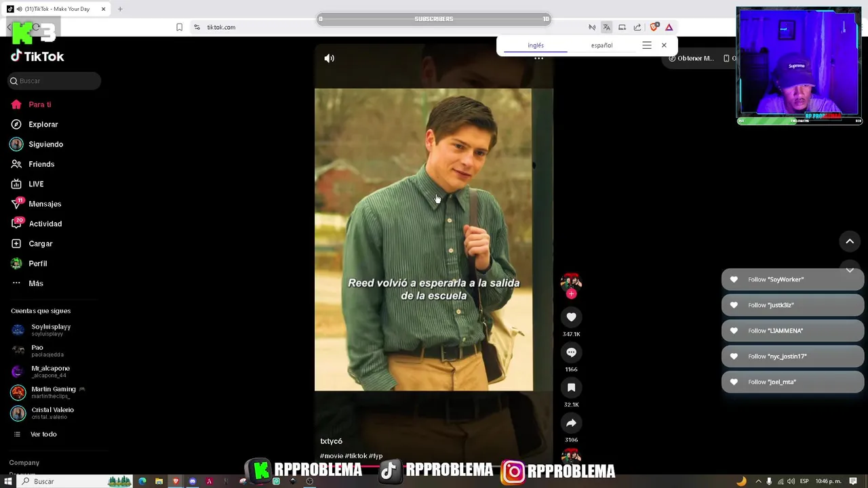Click Follow "SoyWorker" overlay item
This screenshot has height=488, width=868.
point(793,279)
